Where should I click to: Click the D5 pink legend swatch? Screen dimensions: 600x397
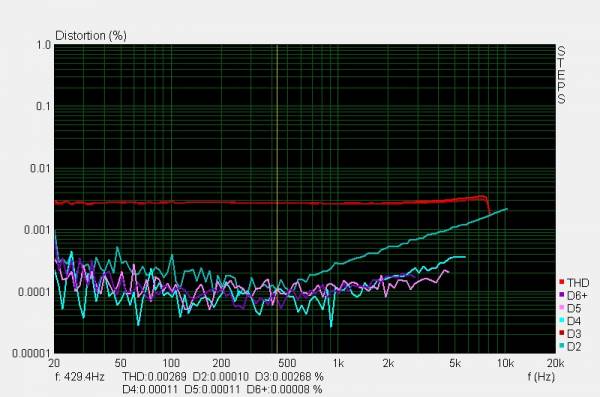point(562,308)
